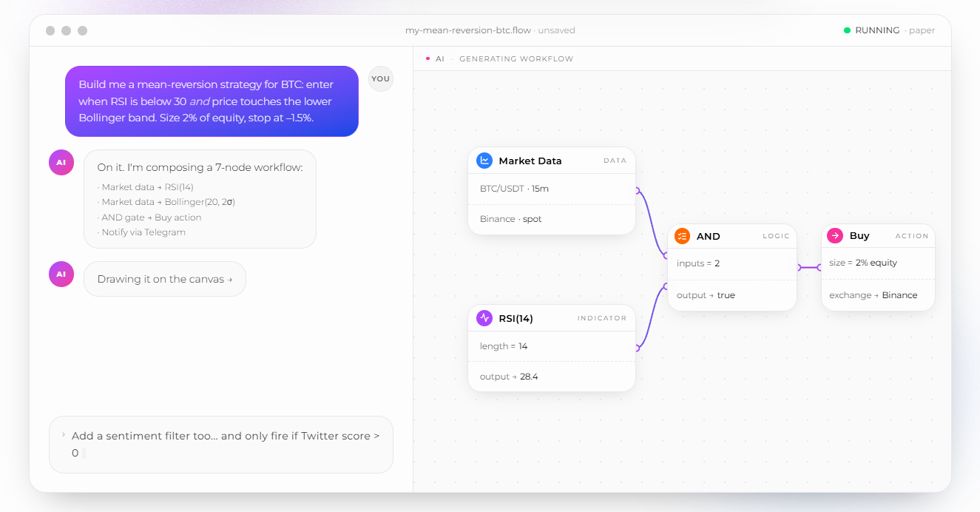The height and width of the screenshot is (512, 980).
Task: Click the RUNNING status label
Action: pos(877,30)
